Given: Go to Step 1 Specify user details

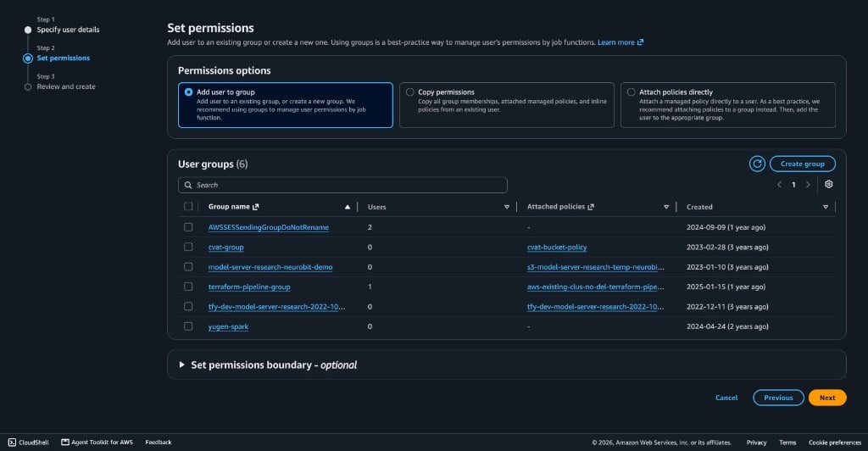Looking at the screenshot, I should 68,30.
